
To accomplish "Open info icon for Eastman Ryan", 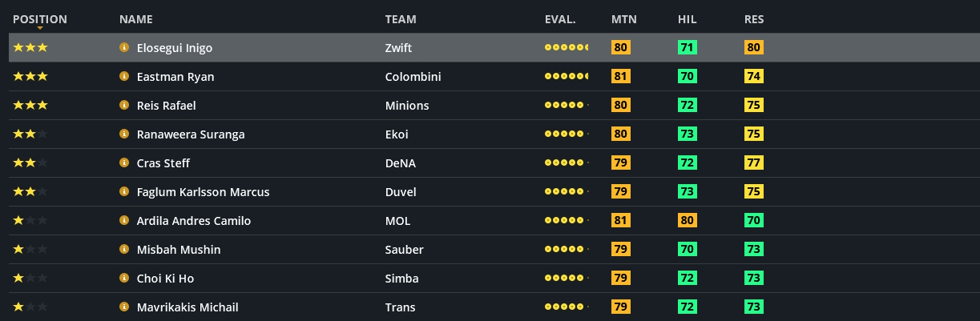I will tap(124, 77).
